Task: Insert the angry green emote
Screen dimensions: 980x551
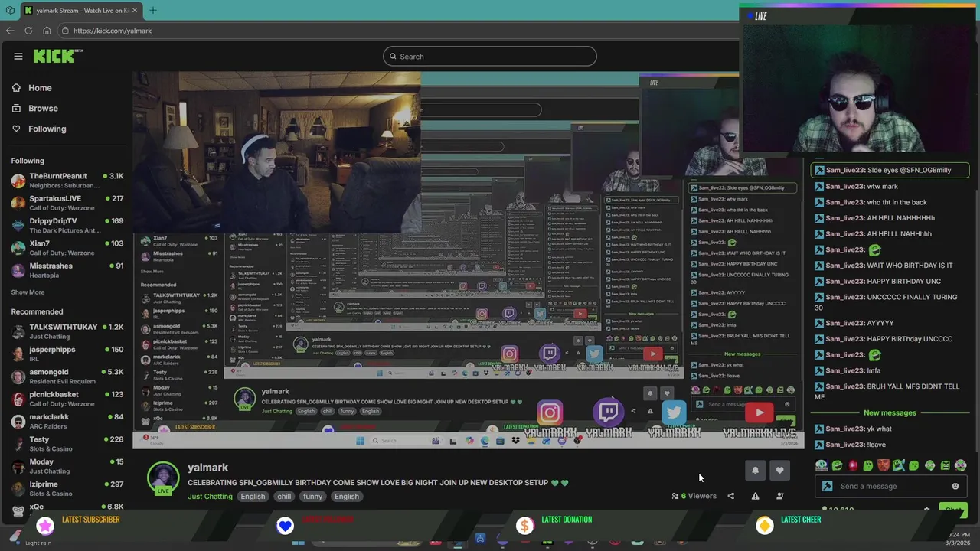Action: click(x=946, y=465)
